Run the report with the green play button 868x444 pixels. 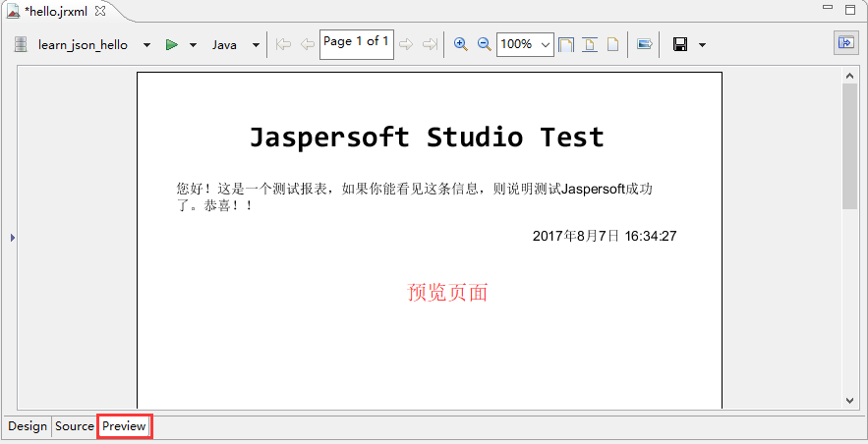tap(172, 44)
